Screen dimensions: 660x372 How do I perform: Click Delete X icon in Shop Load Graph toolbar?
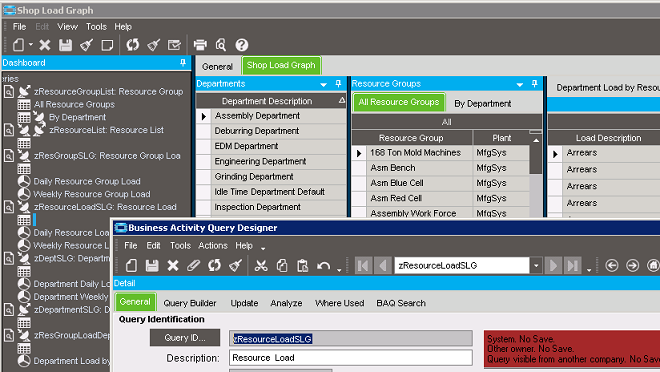[45, 45]
